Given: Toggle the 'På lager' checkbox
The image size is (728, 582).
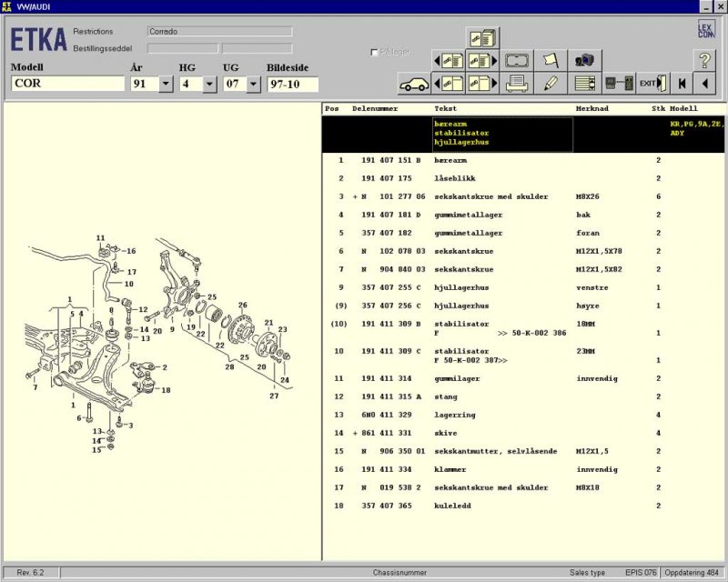Looking at the screenshot, I should click(375, 53).
